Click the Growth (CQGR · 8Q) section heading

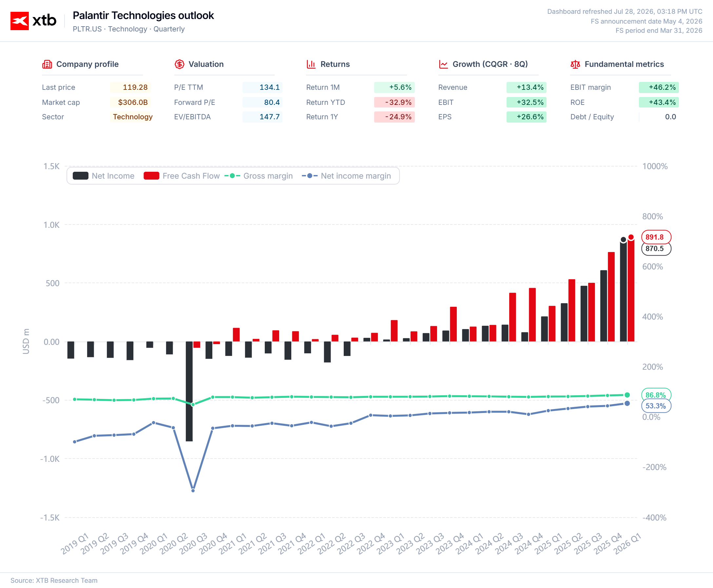tap(490, 64)
